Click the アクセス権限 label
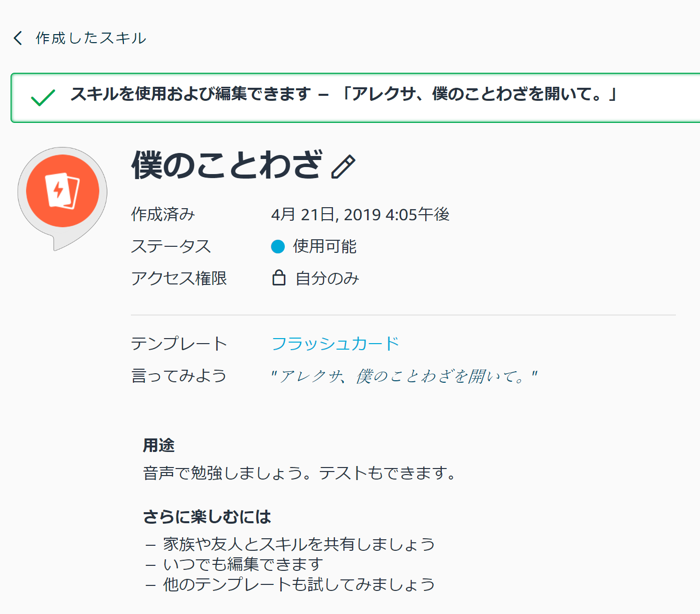700x614 pixels. pyautogui.click(x=179, y=278)
